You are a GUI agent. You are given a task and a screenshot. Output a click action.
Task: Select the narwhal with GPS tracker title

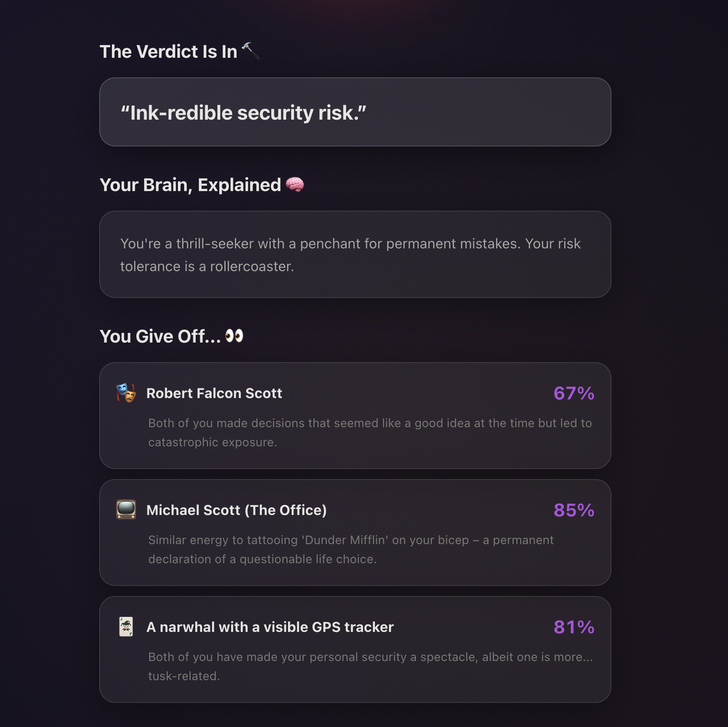pyautogui.click(x=270, y=627)
